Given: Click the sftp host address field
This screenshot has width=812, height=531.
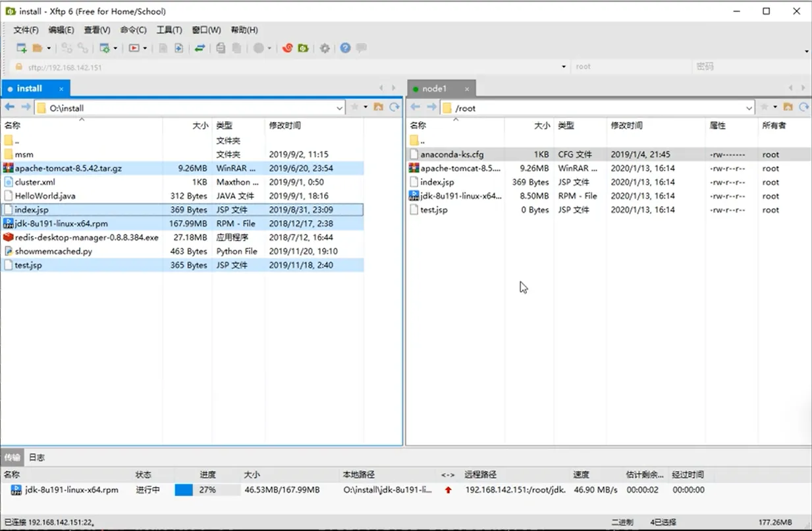Looking at the screenshot, I should 290,67.
